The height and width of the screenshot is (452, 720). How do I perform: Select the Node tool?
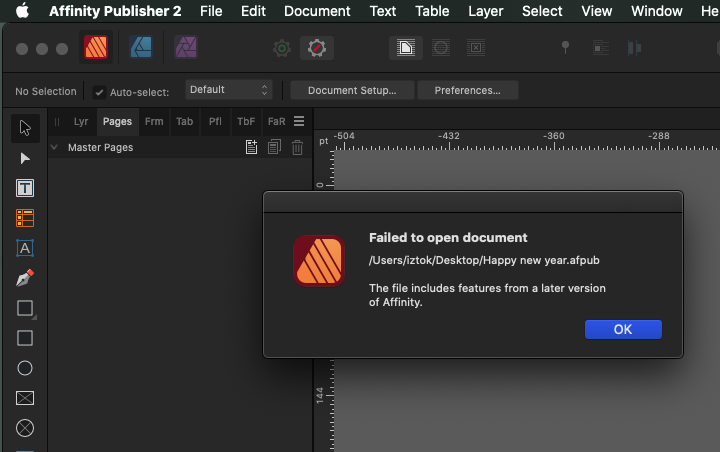[x=25, y=158]
